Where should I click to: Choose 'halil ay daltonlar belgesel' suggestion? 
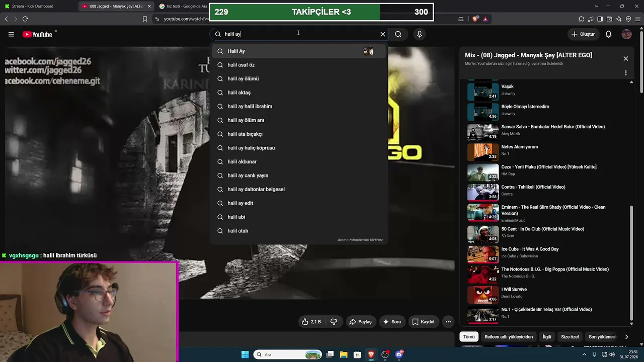(x=299, y=189)
